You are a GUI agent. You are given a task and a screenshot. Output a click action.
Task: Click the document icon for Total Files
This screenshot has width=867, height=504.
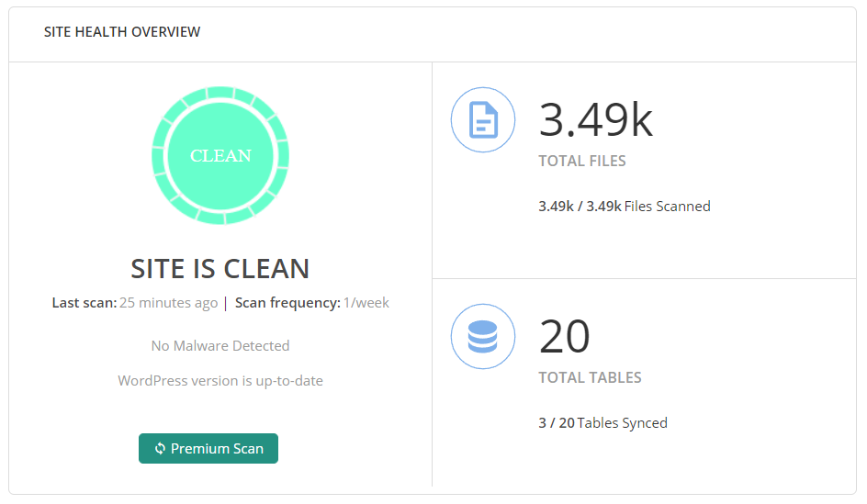pos(483,119)
